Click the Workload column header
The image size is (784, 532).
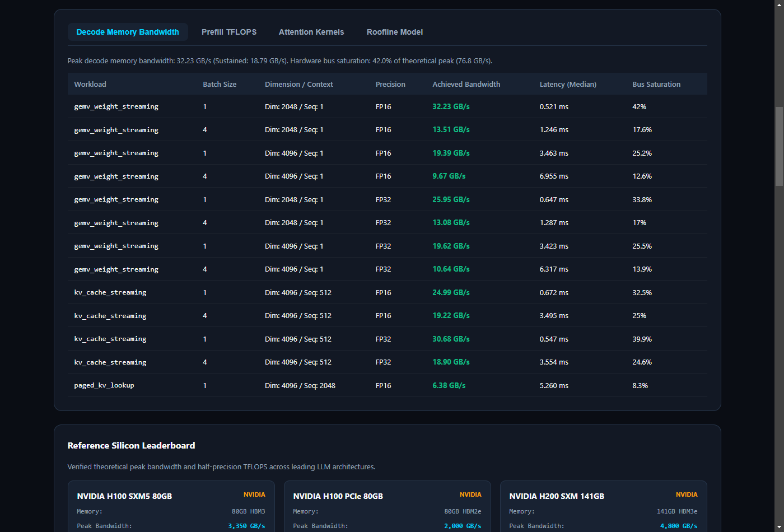[x=90, y=85]
